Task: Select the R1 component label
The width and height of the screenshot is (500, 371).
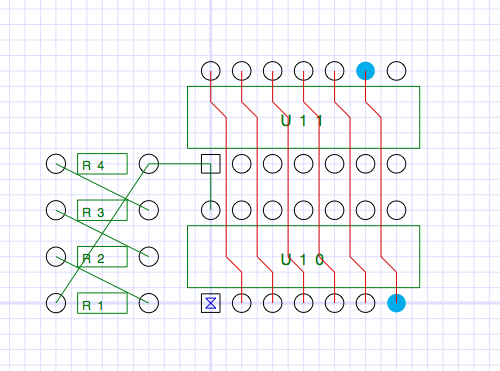Action: click(92, 305)
